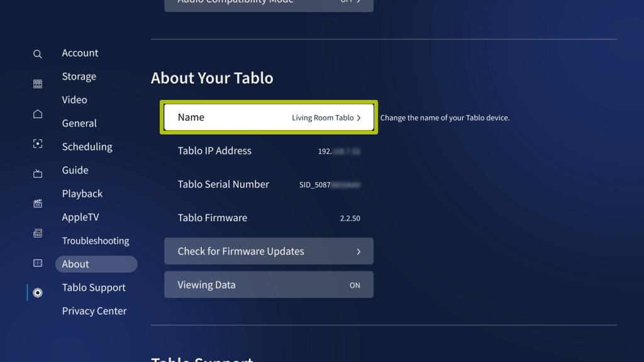644x362 pixels.
Task: Go to Storage settings
Action: coord(79,76)
